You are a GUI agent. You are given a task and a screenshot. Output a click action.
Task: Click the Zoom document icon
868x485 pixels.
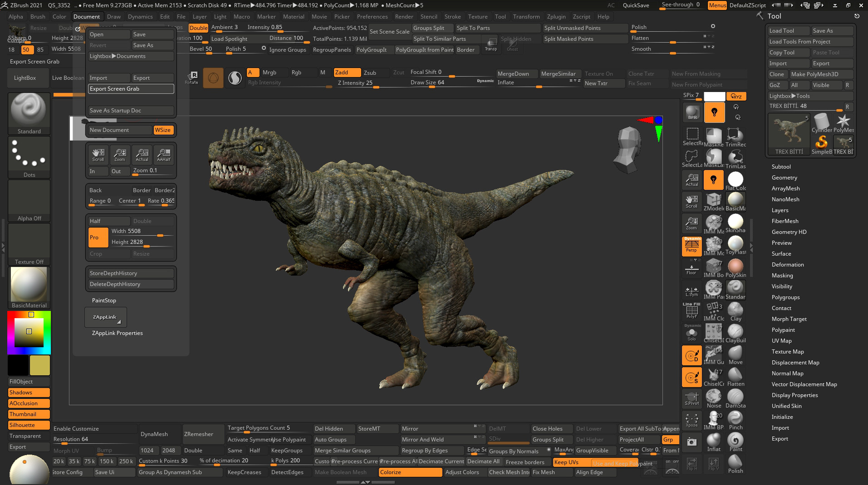120,155
